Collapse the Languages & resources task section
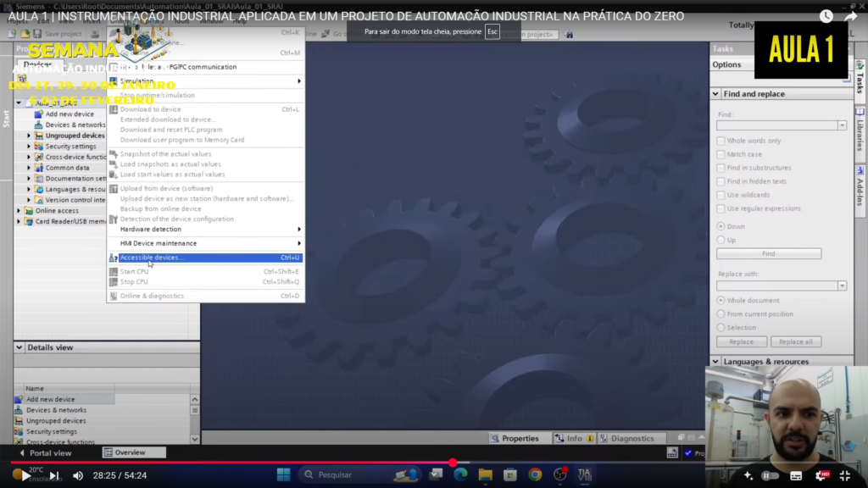This screenshot has height=488, width=868. [715, 362]
